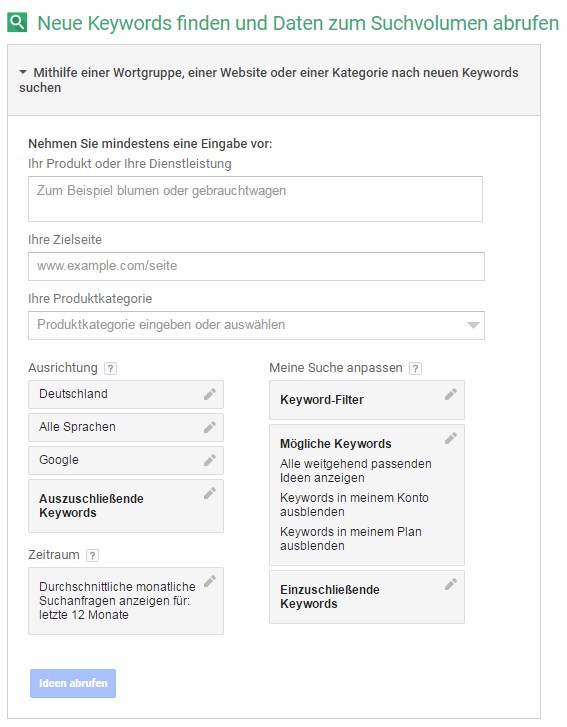This screenshot has width=567, height=727.
Task: Click pencil icon for Mögliche Keywords
Action: coord(451,438)
